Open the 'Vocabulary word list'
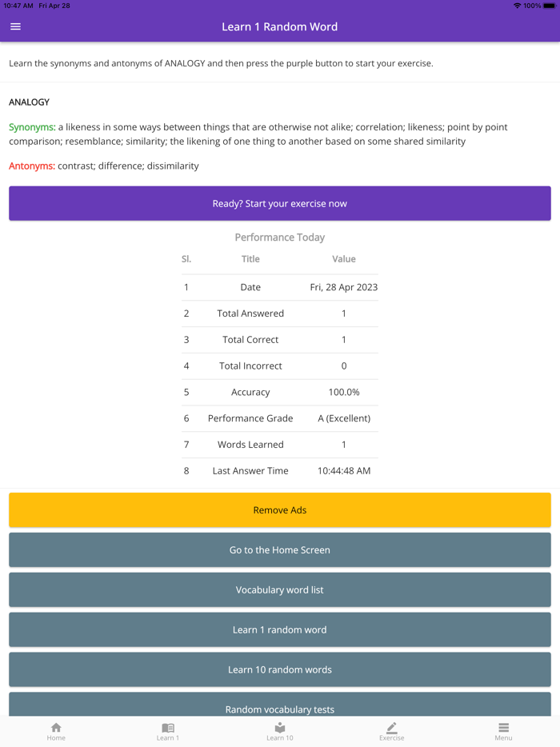 pos(280,589)
